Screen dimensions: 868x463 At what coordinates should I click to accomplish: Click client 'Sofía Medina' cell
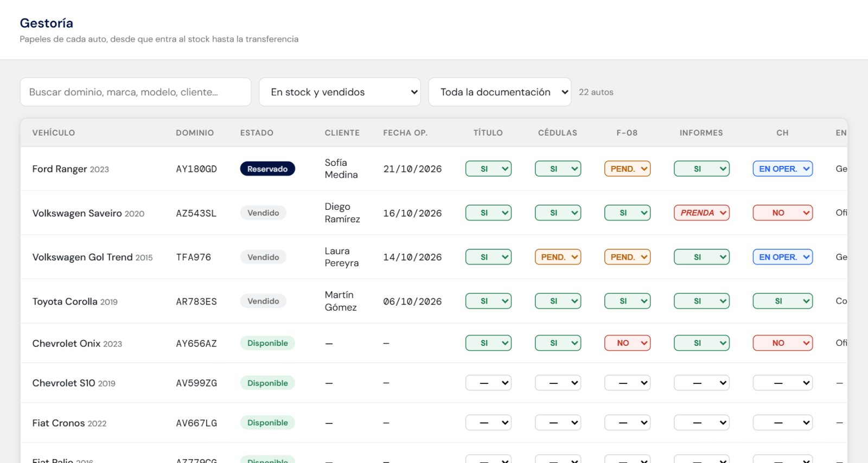[341, 169]
